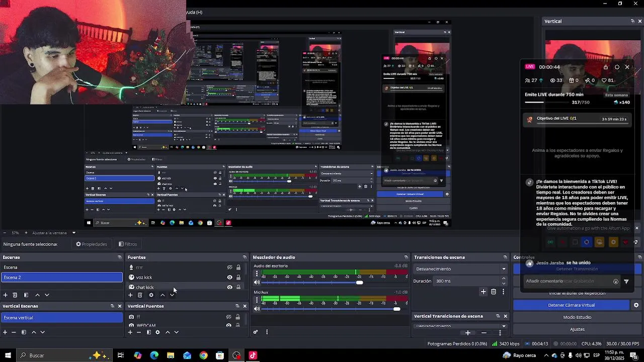Mute Mic/Aux speaker icon
Screen dimensions: 644x362
257,309
